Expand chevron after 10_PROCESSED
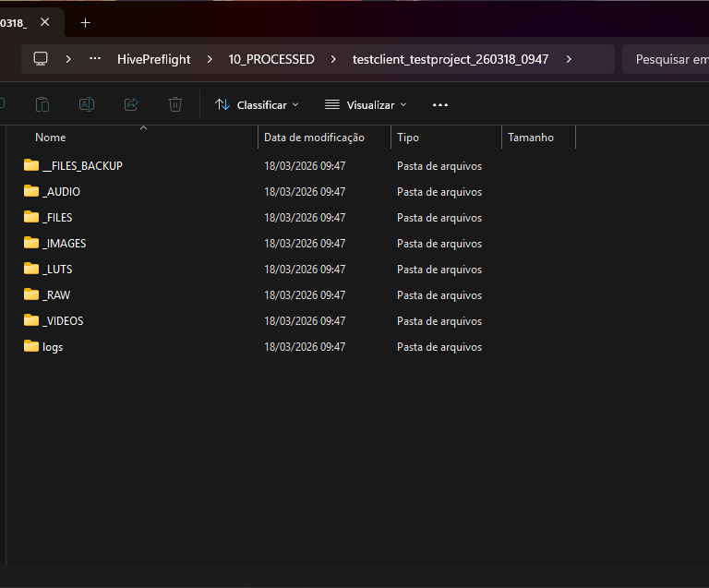 point(333,59)
